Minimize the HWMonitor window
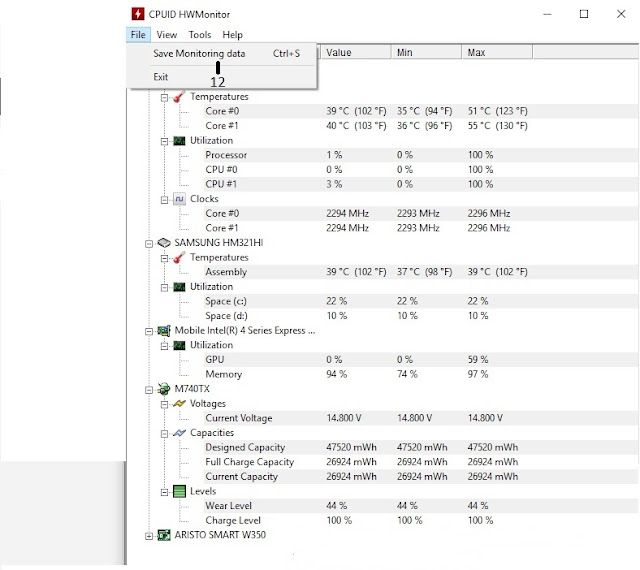This screenshot has width=640, height=570. tap(547, 14)
